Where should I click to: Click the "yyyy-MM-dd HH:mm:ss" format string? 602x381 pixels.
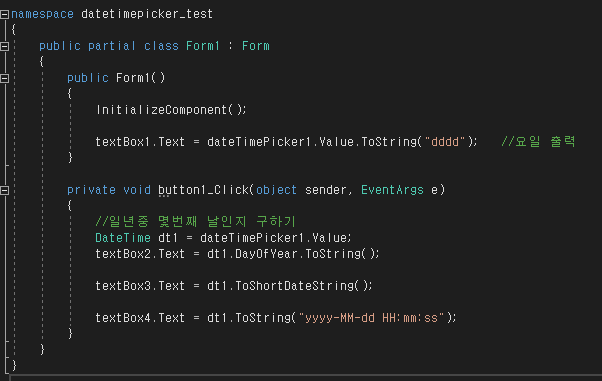tap(371, 318)
